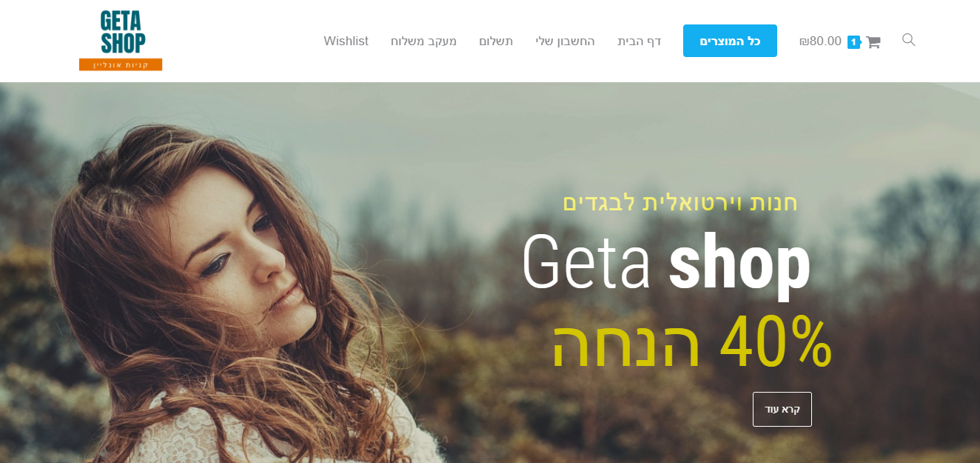Navigate to דף הבית
This screenshot has height=463, width=980.
(640, 41)
